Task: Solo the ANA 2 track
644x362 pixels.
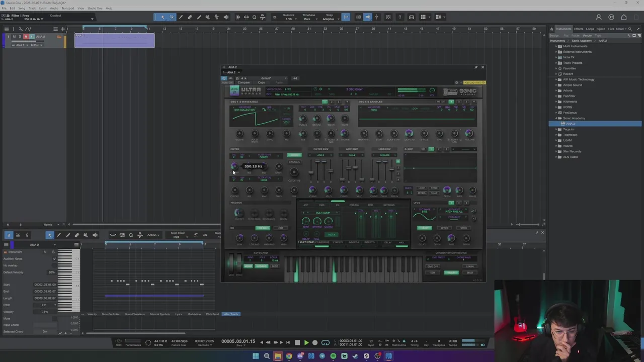Action: (x=20, y=37)
